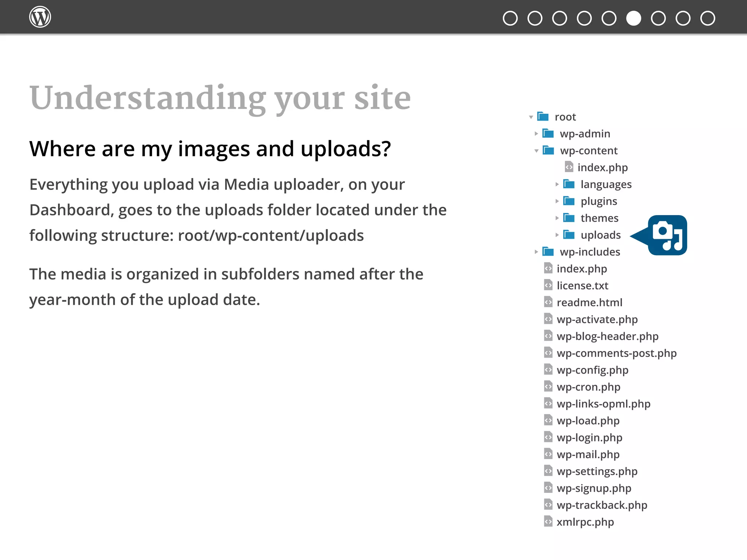Select the eighth slide indicator circle
The width and height of the screenshot is (747, 560).
click(x=683, y=18)
